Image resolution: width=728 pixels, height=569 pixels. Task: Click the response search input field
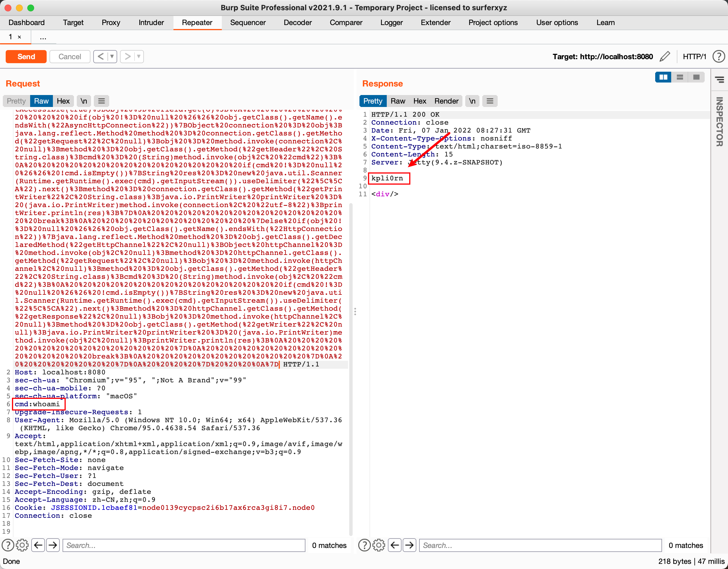[x=540, y=545]
